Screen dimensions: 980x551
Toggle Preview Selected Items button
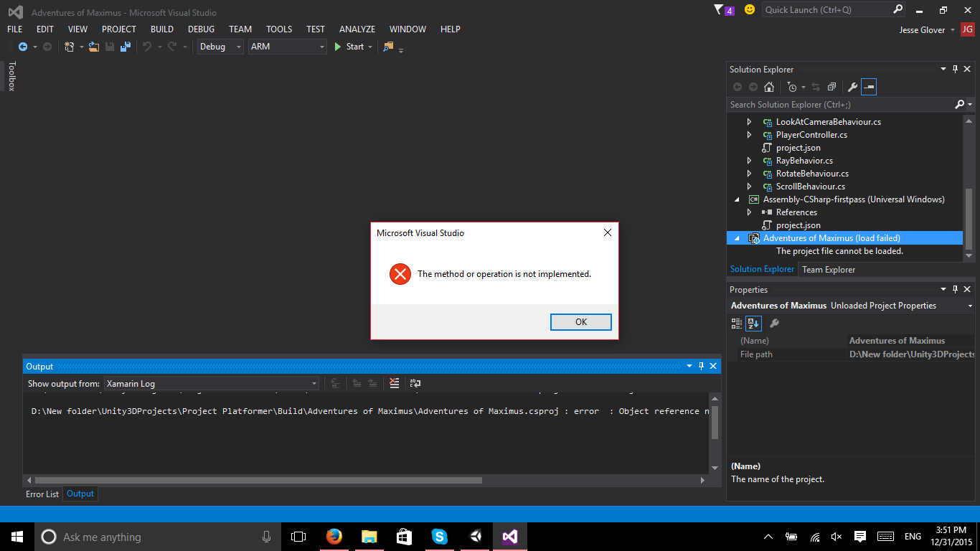pos(869,87)
